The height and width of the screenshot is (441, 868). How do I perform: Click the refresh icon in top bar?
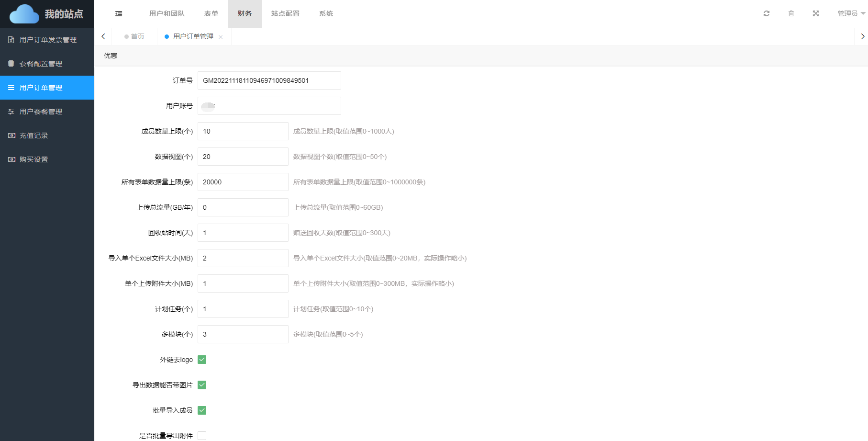pos(766,13)
